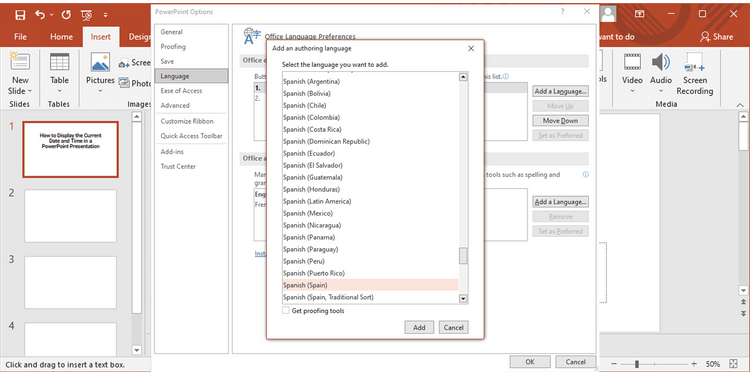Click the Video icon in the Media group
The height and width of the screenshot is (375, 750).
pos(632,62)
